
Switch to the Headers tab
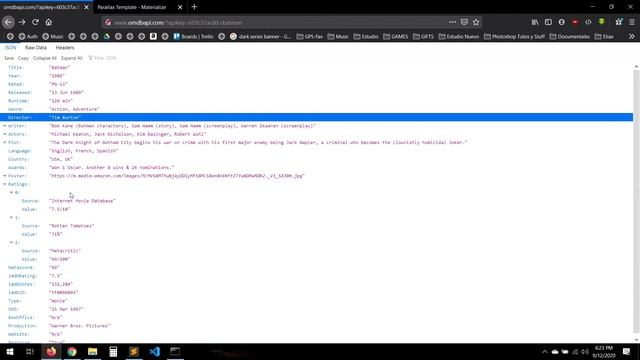[65, 47]
